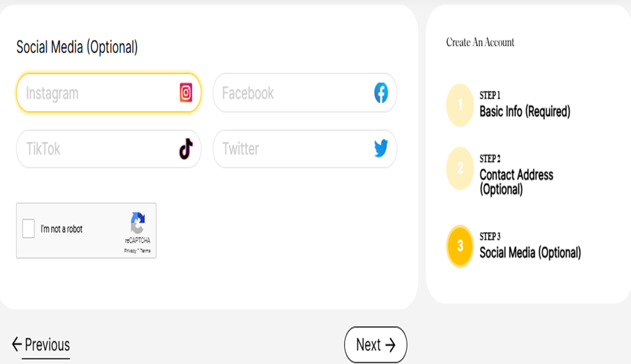Image resolution: width=631 pixels, height=364 pixels.
Task: Click the Twitter bird icon
Action: (x=381, y=149)
